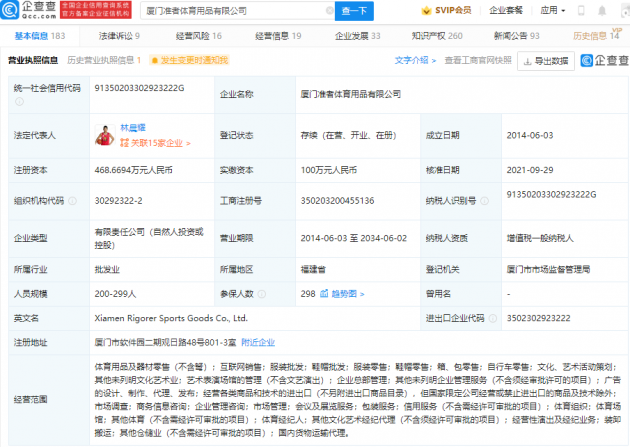The image size is (630, 447).
Task: Click registration status 存续（在营、开业、在册）
Action: (348, 135)
